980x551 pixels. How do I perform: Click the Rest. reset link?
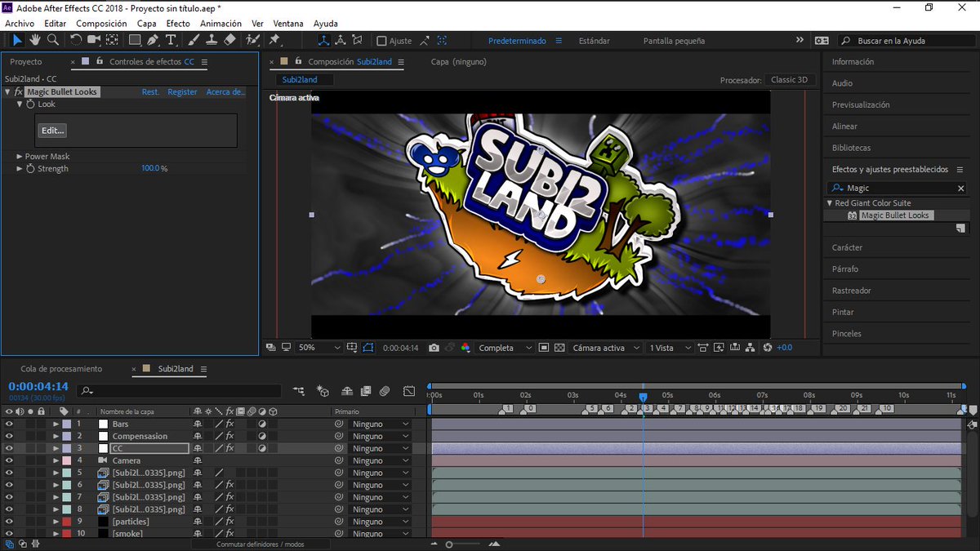150,92
